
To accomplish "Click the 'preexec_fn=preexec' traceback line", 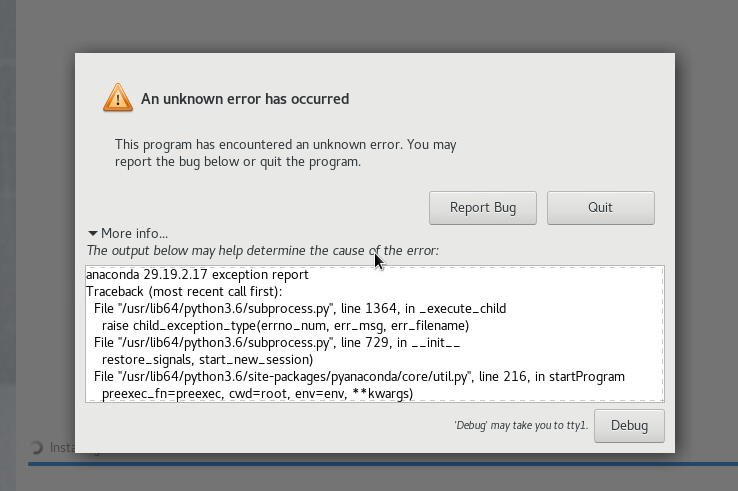I will [257, 394].
